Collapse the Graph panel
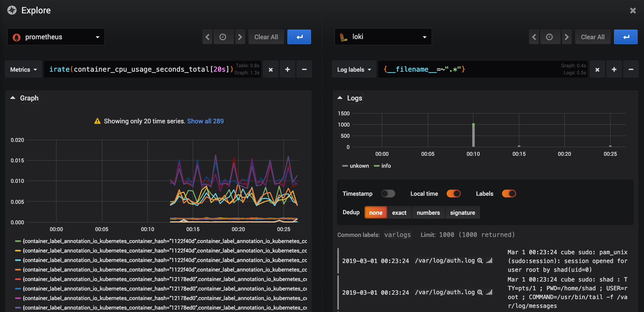The height and width of the screenshot is (312, 644). pyautogui.click(x=13, y=98)
